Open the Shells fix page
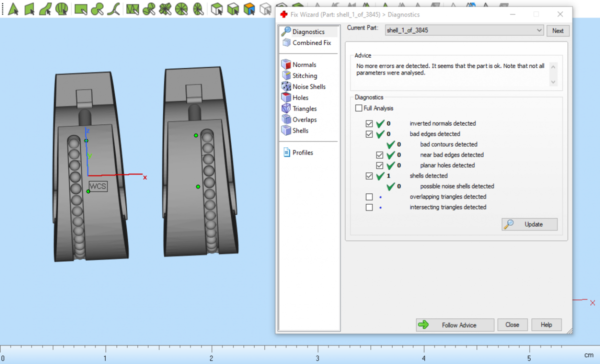This screenshot has height=364, width=600. [x=300, y=130]
